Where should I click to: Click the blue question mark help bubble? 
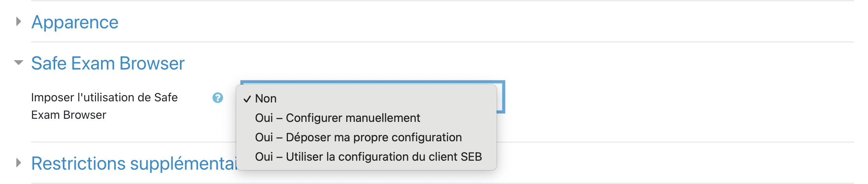point(218,98)
